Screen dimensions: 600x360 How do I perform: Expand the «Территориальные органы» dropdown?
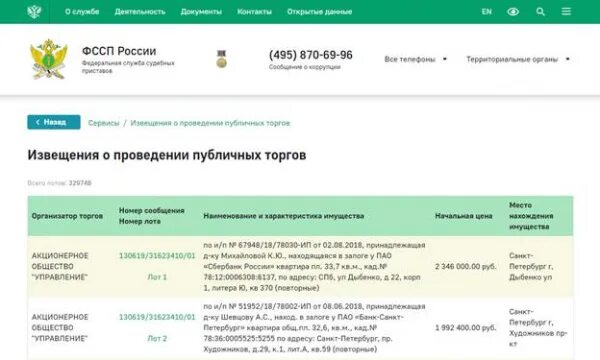pos(518,59)
